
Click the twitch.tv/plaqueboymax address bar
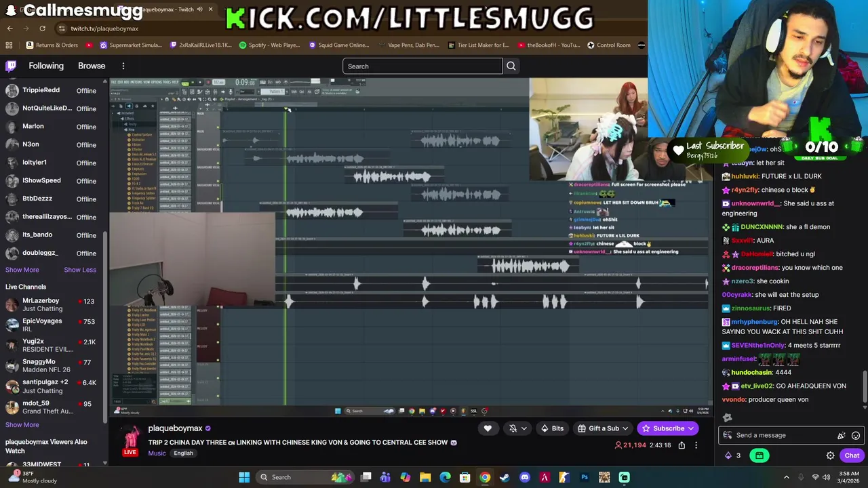coord(104,28)
